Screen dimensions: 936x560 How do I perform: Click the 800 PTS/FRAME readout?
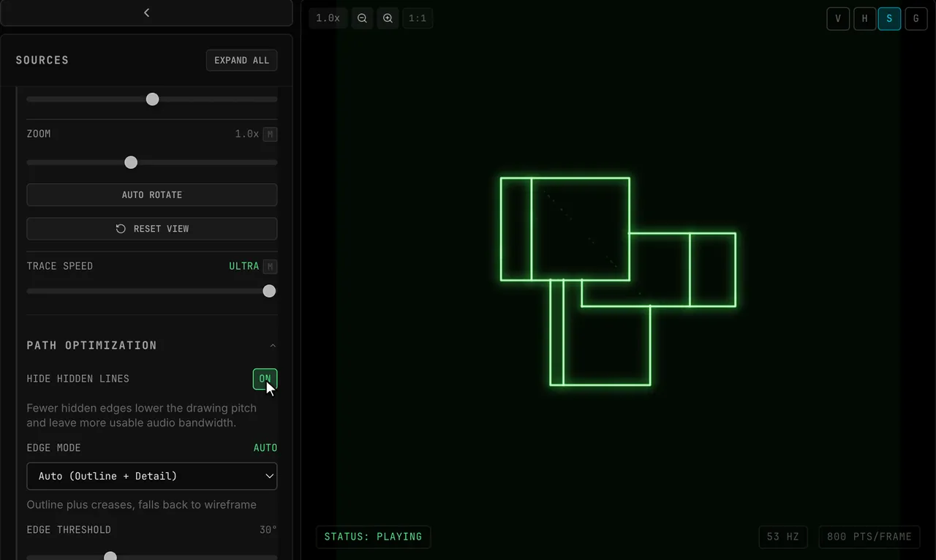869,537
